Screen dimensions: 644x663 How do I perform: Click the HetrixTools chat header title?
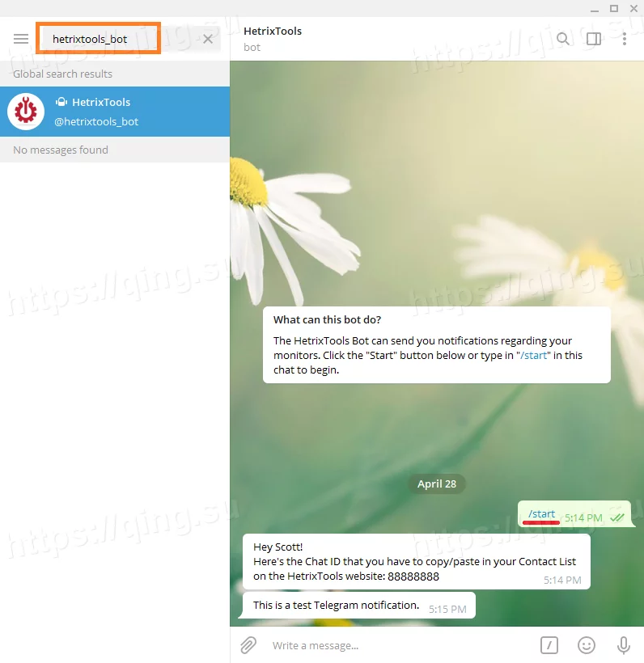(273, 31)
